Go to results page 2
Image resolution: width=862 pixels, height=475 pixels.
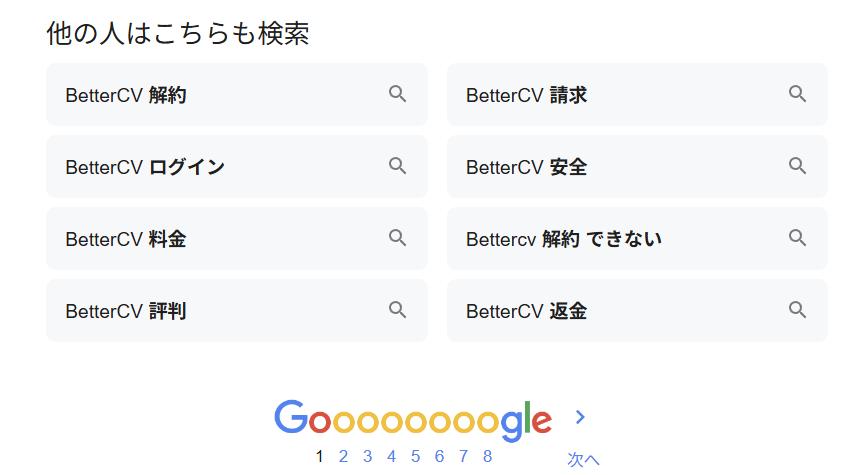pos(343,457)
